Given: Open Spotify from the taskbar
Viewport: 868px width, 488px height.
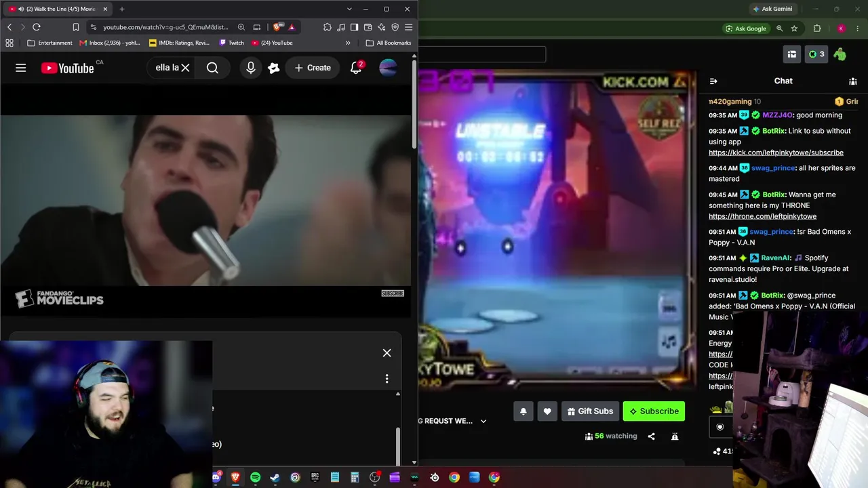Looking at the screenshot, I should [x=255, y=477].
